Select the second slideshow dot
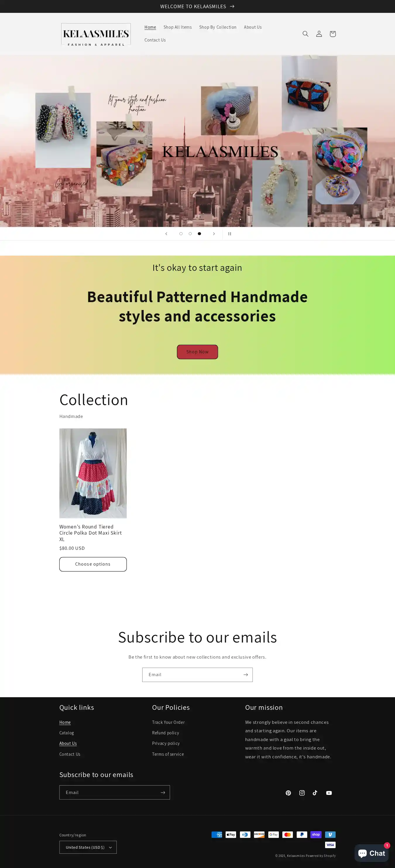This screenshot has width=395, height=868. click(x=190, y=233)
